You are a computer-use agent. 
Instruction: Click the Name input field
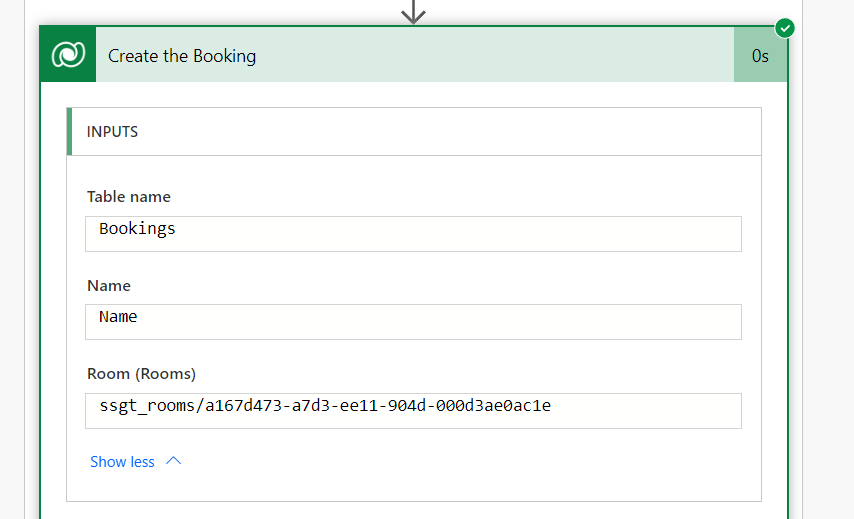414,322
